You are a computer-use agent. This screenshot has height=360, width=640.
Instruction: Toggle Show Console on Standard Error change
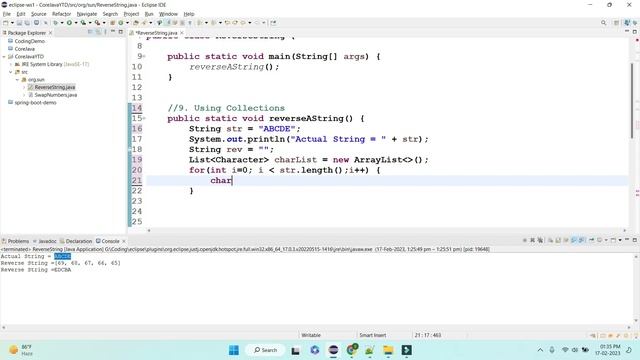pos(581,240)
